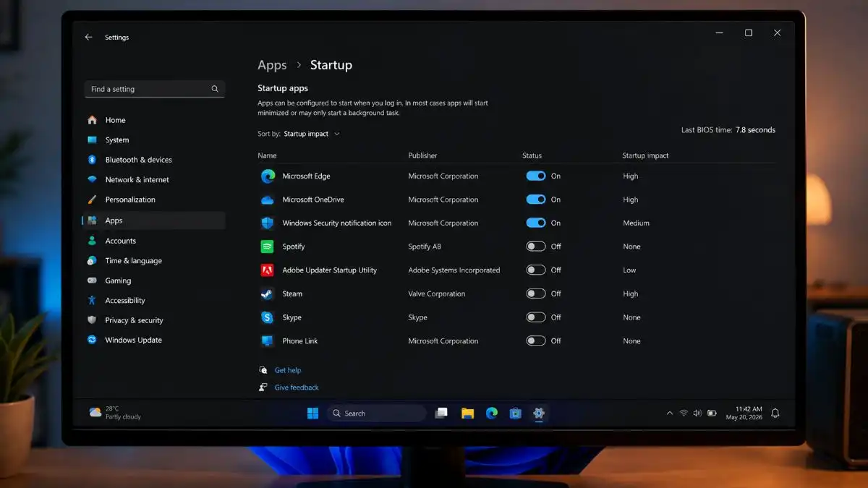Turn off Microsoft Edge startup toggle

pyautogui.click(x=536, y=176)
